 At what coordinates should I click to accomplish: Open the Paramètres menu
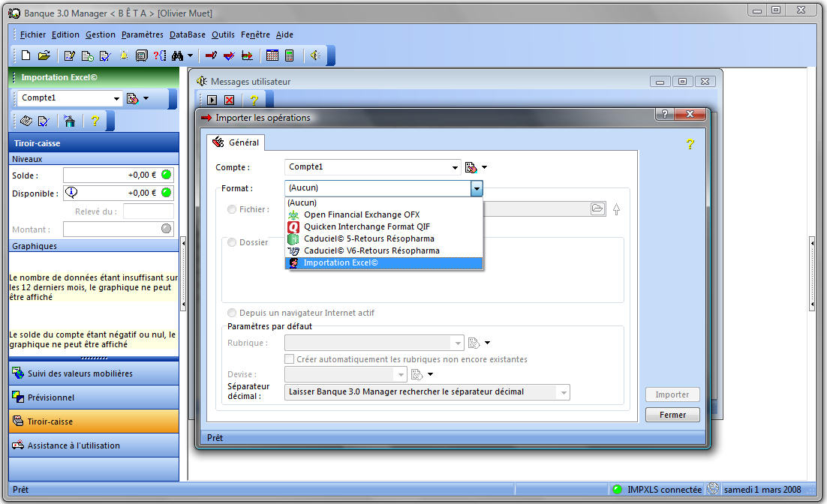coord(142,34)
